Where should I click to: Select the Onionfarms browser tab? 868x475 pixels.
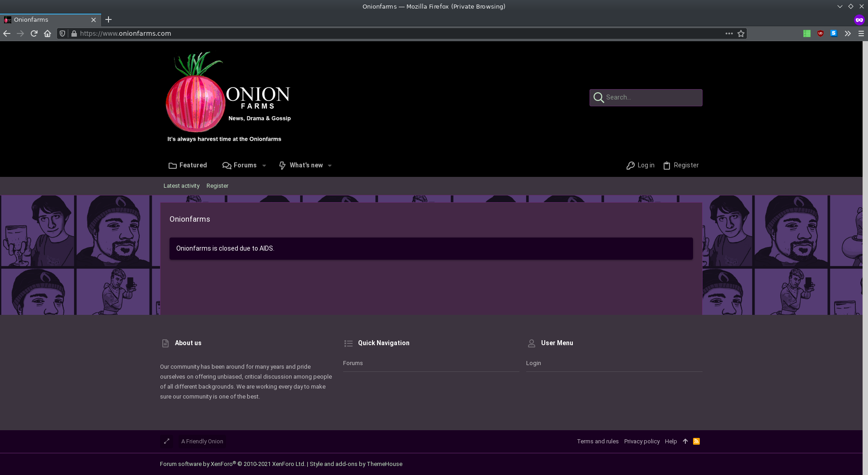click(x=51, y=20)
